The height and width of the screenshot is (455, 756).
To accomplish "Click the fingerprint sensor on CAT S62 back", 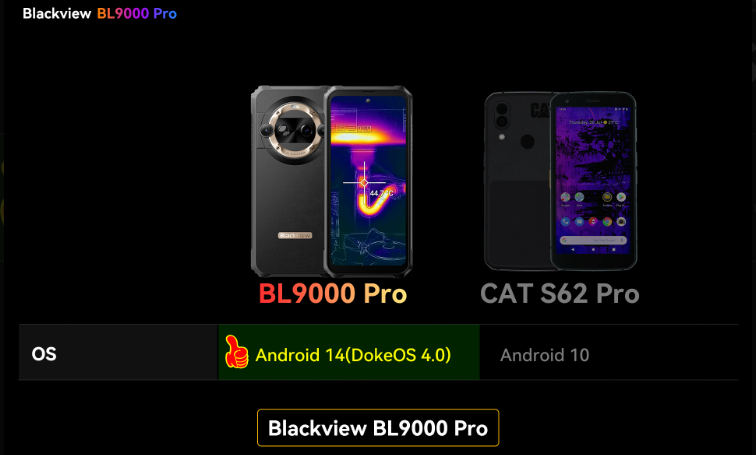I will pos(527,142).
